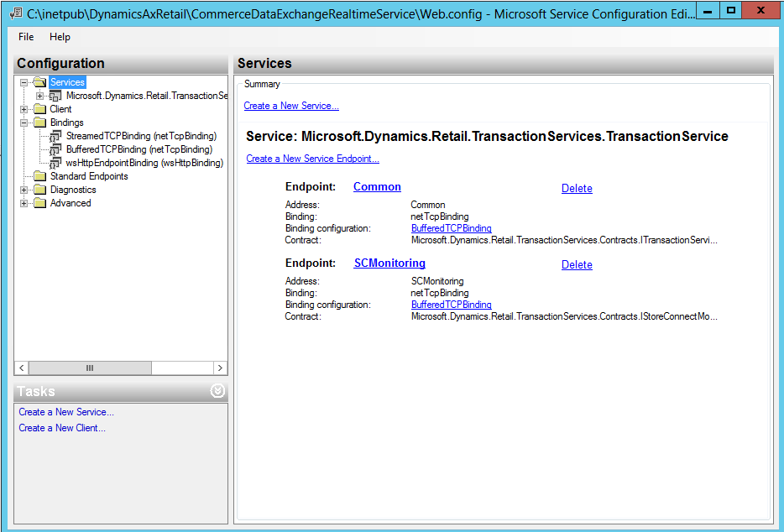Click Create a New Client task link

[x=62, y=428]
